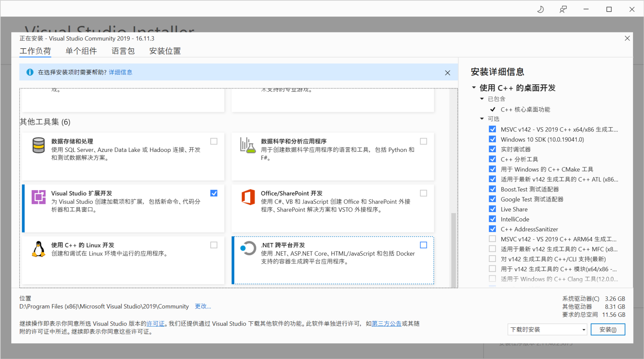Select the C++ 核心桌面功能 included item
The width and height of the screenshot is (644, 359).
click(525, 109)
